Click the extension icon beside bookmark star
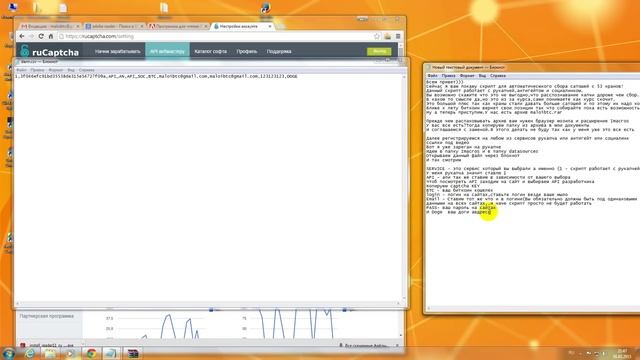Viewport: 640px width, 360px height. pos(387,36)
